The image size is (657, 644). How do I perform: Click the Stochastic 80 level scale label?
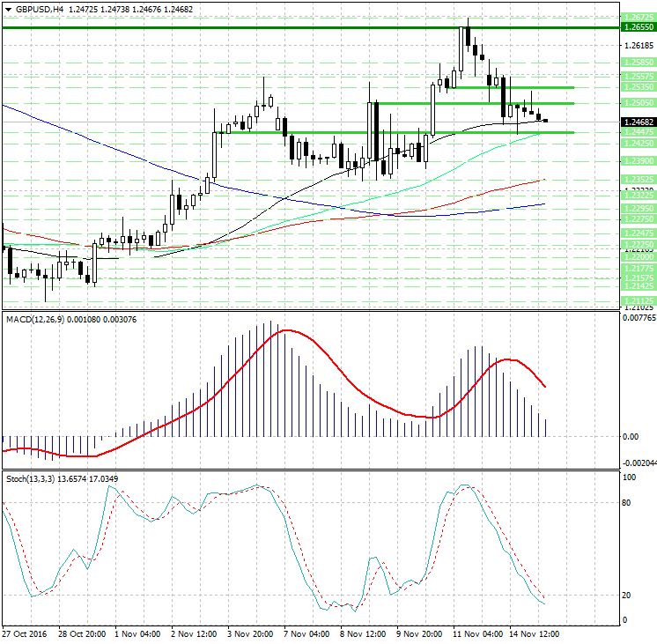[627, 503]
